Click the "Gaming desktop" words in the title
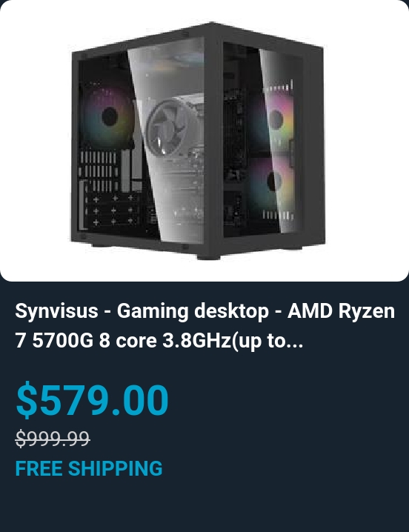This screenshot has width=409, height=532. click(x=193, y=311)
